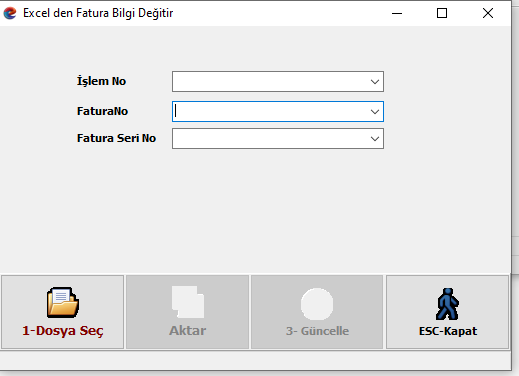519x376 pixels.
Task: Click the application logo in title bar
Action: [x=10, y=13]
